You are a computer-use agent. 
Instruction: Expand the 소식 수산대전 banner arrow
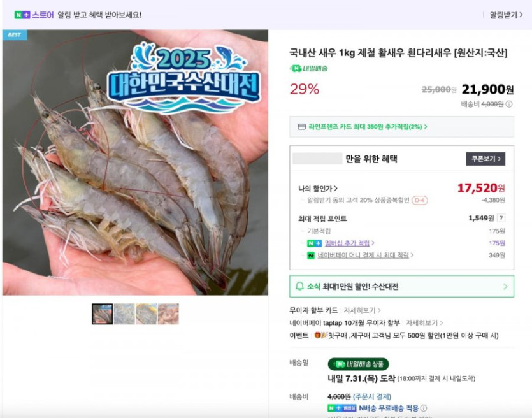click(x=505, y=287)
